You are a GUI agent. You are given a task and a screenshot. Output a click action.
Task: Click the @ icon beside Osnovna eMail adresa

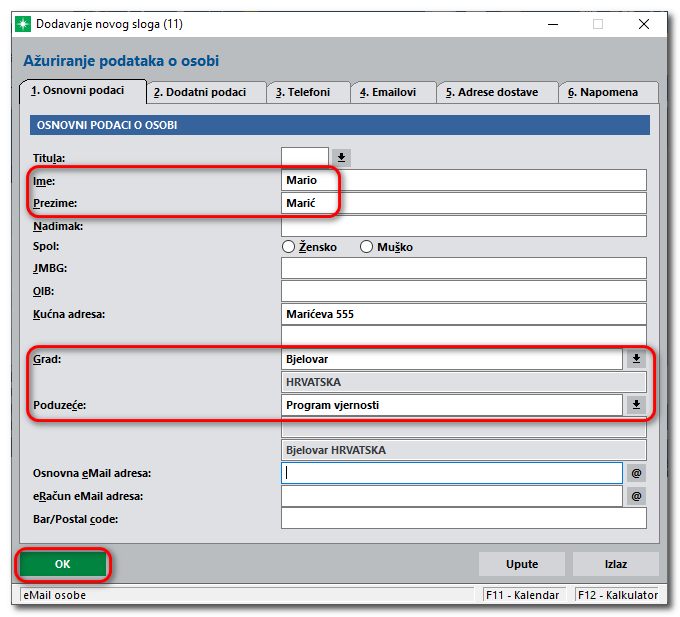coord(636,473)
